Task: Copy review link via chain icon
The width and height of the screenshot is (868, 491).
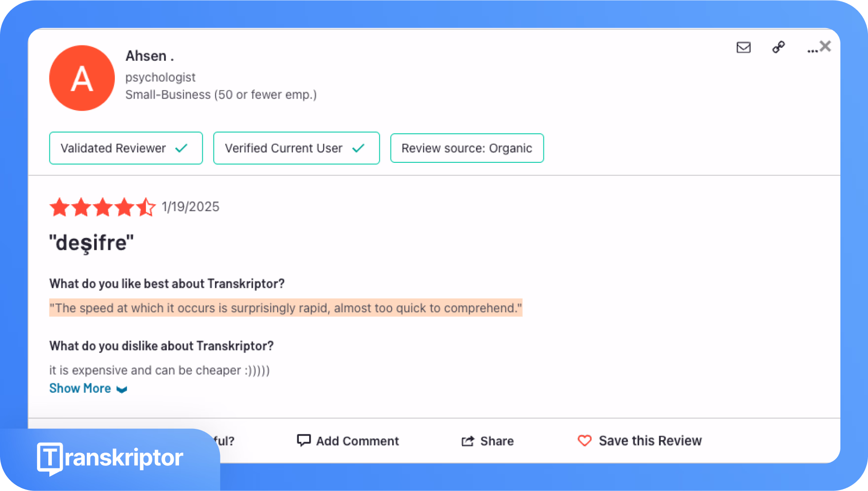Action: [x=778, y=47]
